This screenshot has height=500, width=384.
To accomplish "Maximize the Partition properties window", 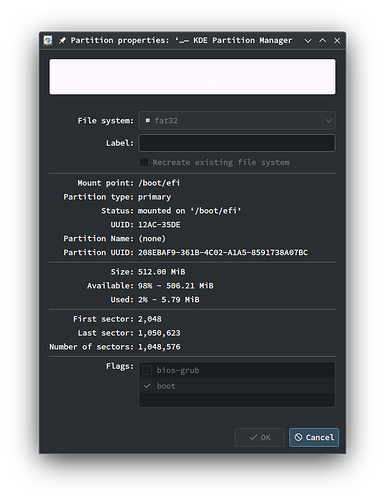I will pos(323,40).
